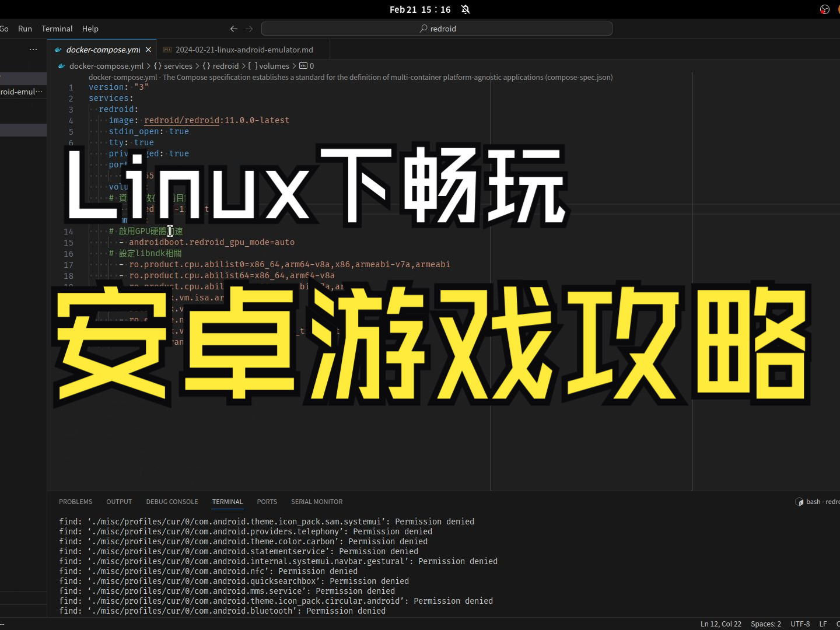Open the PROBLEMS panel tab

click(76, 502)
